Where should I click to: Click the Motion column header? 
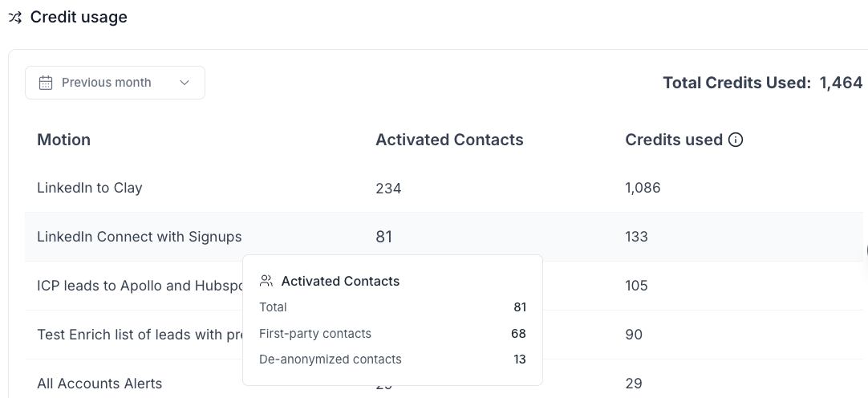click(63, 140)
